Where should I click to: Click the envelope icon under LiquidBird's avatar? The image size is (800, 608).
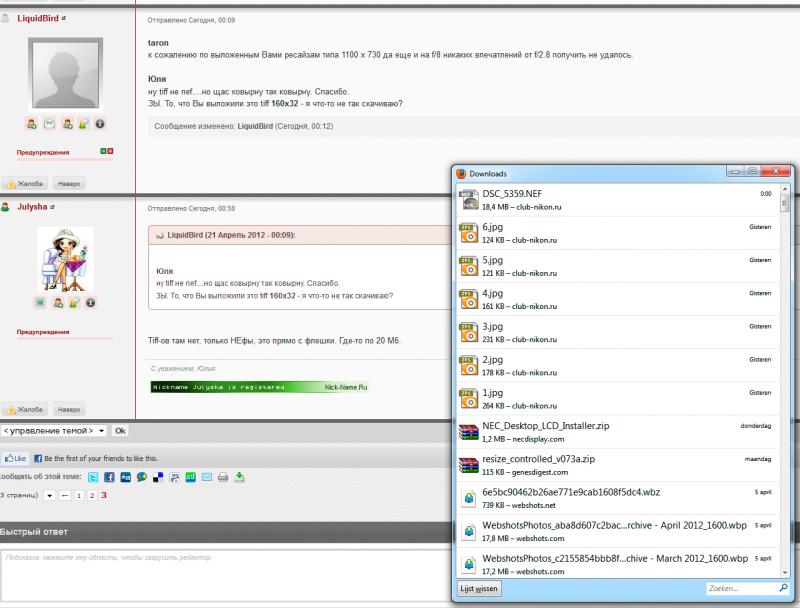click(x=49, y=123)
